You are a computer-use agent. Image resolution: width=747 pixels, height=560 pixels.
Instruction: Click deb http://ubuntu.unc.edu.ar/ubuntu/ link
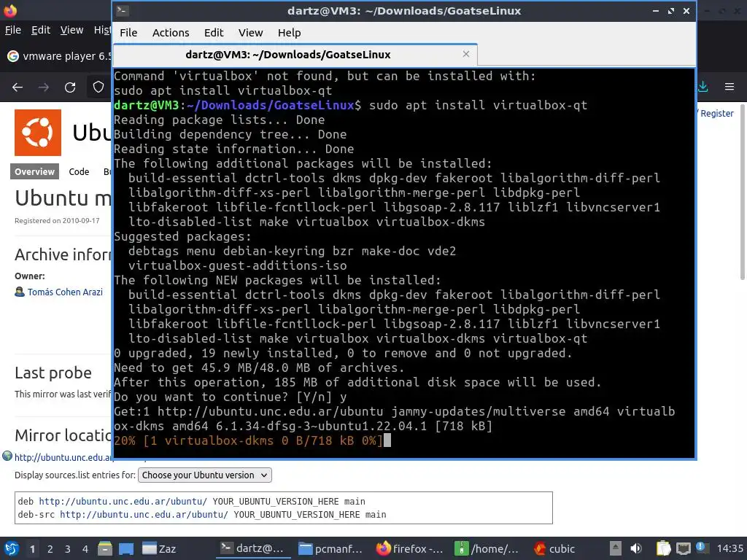pyautogui.click(x=123, y=502)
